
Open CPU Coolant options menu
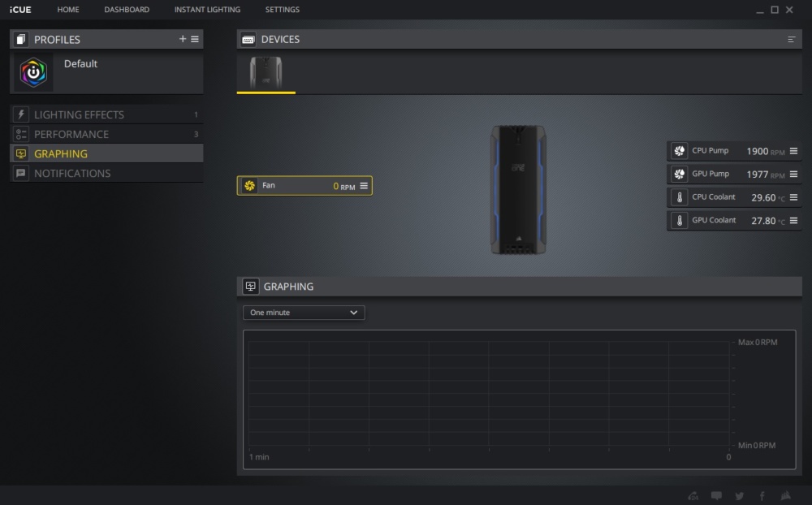(793, 197)
